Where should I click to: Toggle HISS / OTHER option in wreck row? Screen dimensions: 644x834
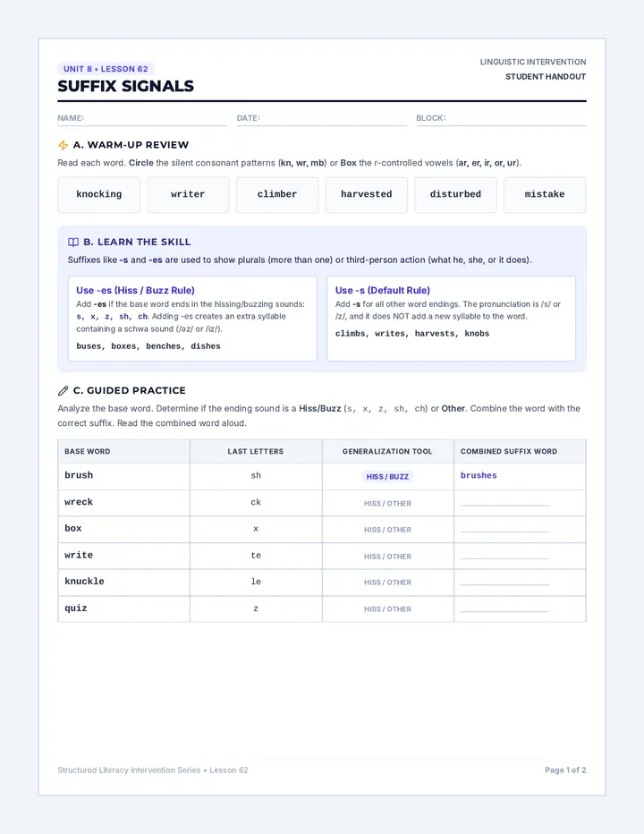coord(387,503)
